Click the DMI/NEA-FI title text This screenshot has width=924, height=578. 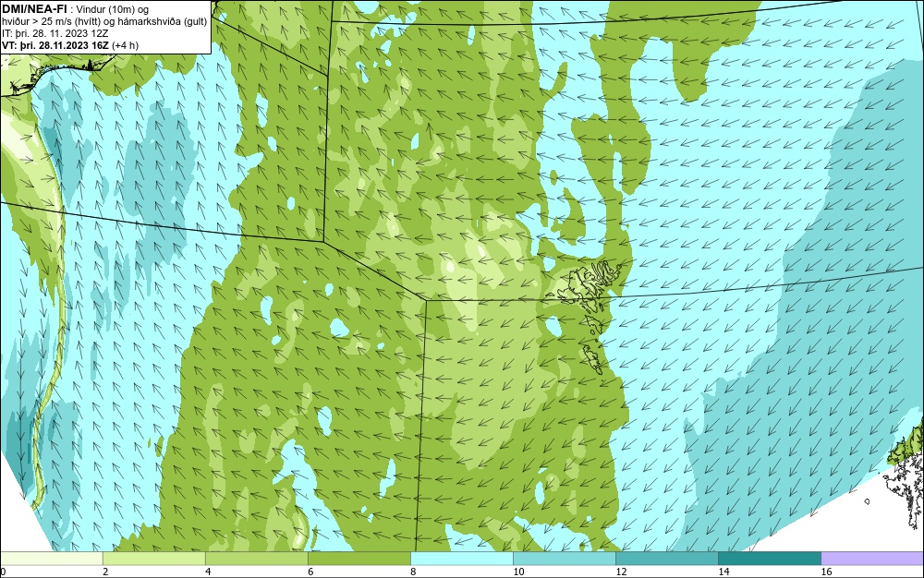tap(35, 8)
